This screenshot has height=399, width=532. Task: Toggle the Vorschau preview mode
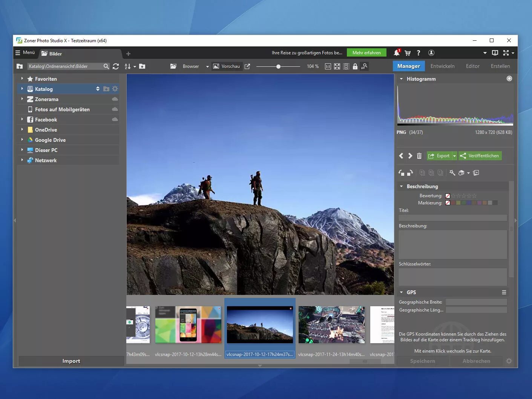[x=227, y=66]
